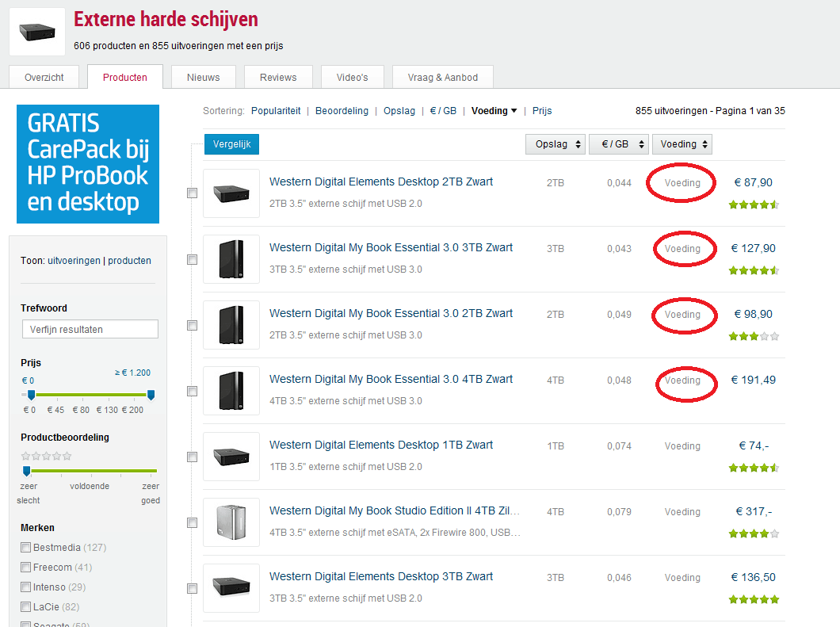
Task: Focus the Verfijn resultaten search field
Action: point(90,329)
